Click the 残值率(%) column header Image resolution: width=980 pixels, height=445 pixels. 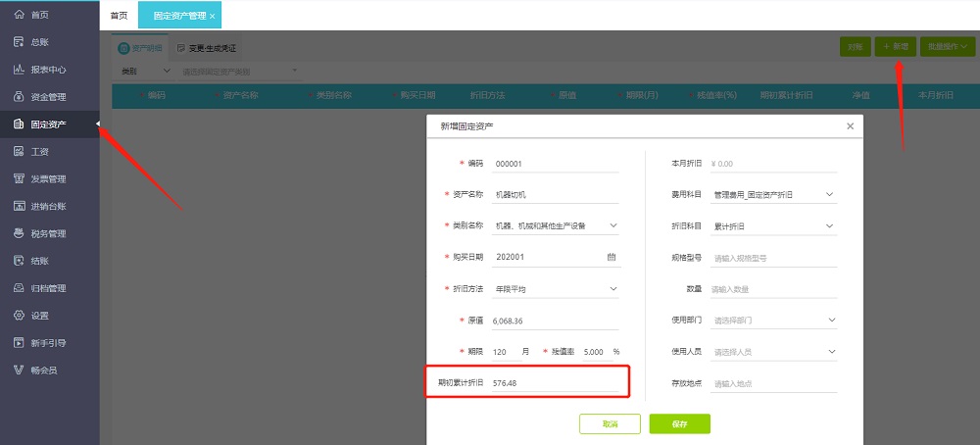point(717,96)
